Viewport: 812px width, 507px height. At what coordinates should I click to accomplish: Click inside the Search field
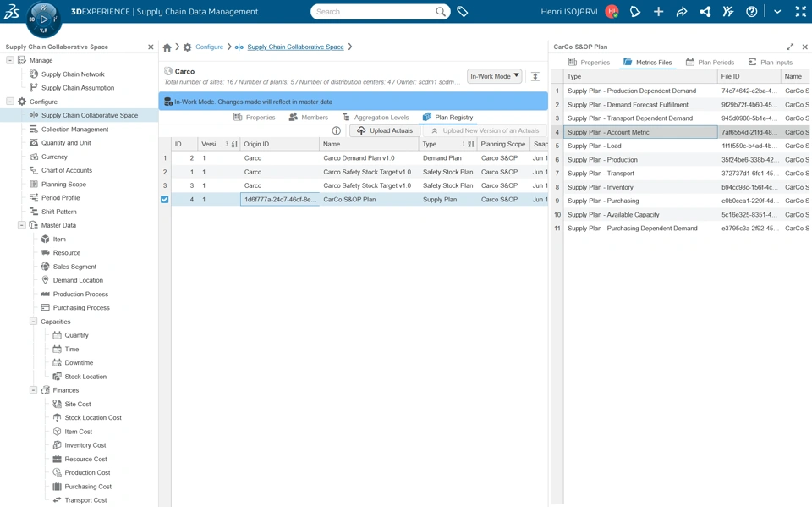(376, 11)
